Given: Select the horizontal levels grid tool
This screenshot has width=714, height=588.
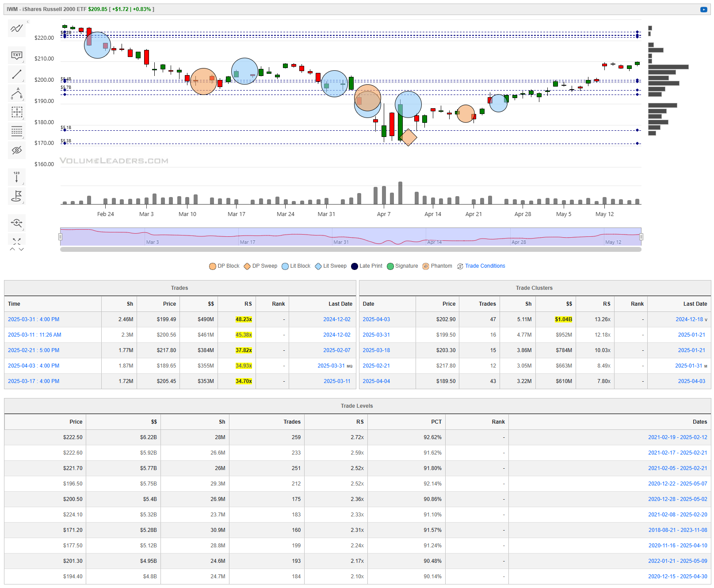Looking at the screenshot, I should click(x=17, y=131).
